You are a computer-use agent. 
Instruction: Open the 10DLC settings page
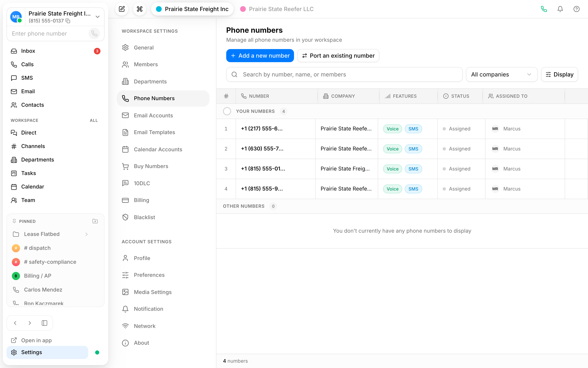[163, 183]
